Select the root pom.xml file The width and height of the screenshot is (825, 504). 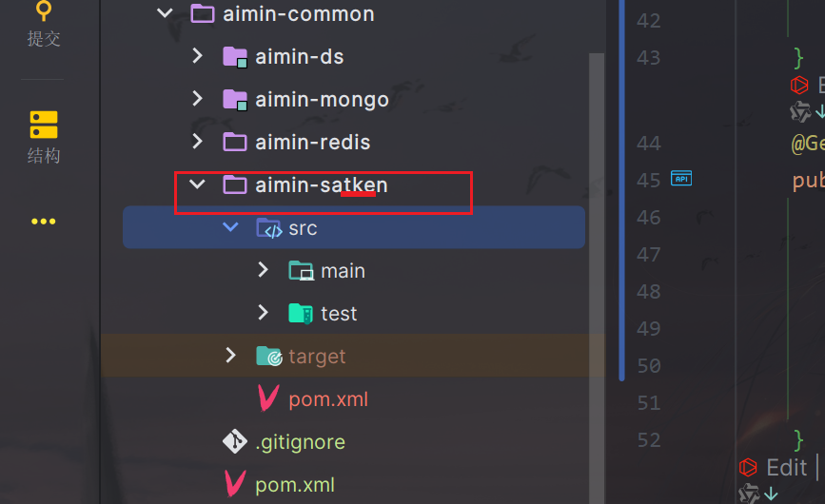click(x=294, y=485)
